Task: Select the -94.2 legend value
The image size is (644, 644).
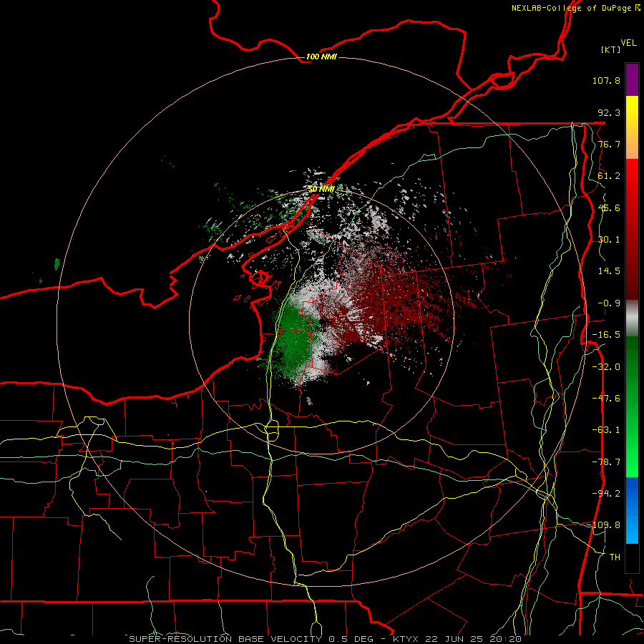Action: (x=606, y=493)
